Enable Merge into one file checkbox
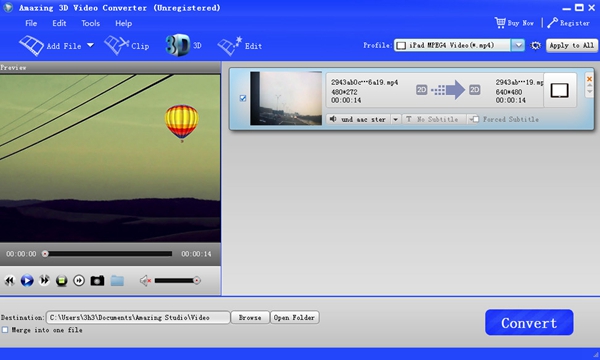The height and width of the screenshot is (360, 600). point(5,330)
